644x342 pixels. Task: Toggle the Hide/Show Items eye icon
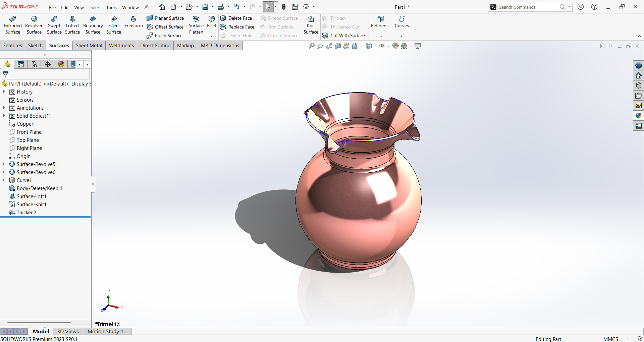(x=382, y=46)
